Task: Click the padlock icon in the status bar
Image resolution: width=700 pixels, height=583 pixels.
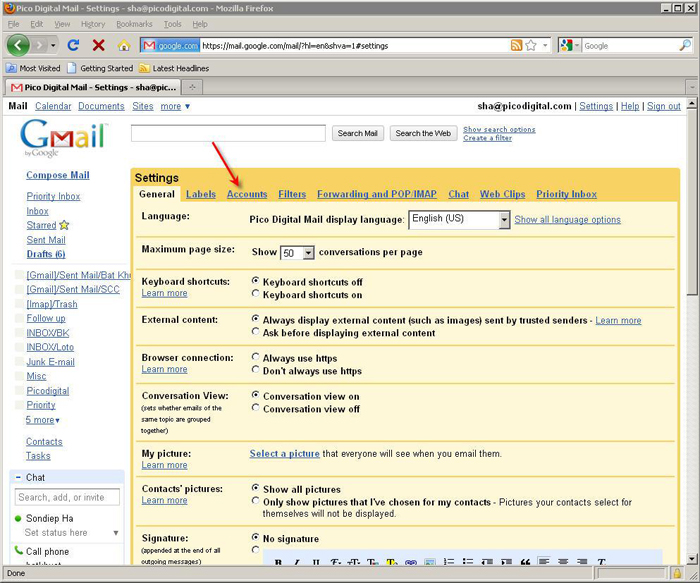Action: pyautogui.click(x=677, y=573)
